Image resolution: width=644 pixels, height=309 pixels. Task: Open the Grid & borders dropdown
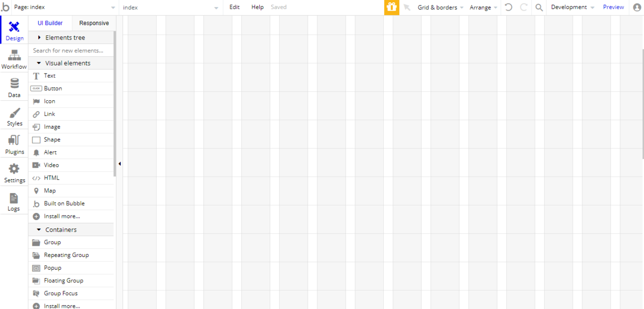441,8
